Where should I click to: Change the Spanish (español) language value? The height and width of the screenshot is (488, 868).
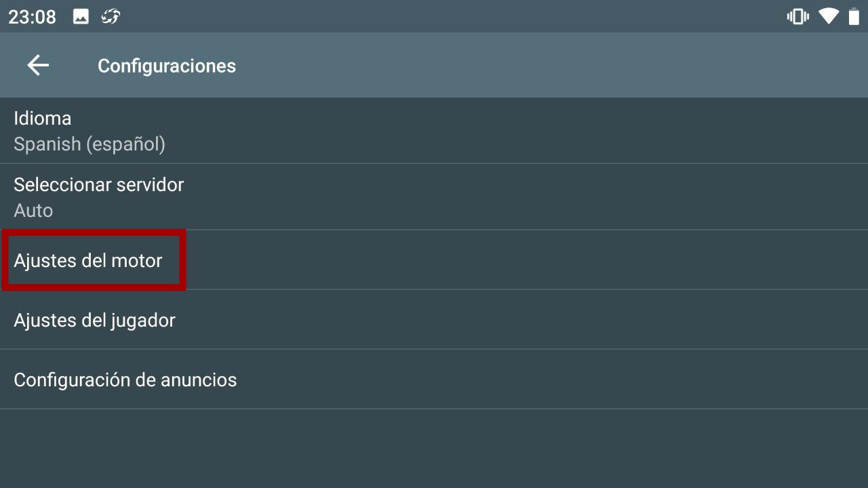click(90, 144)
